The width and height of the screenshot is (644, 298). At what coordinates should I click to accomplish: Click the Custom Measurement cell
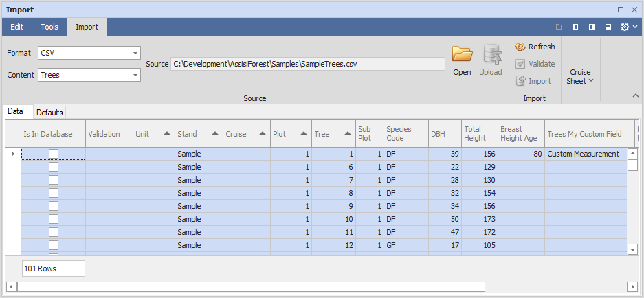pos(586,154)
